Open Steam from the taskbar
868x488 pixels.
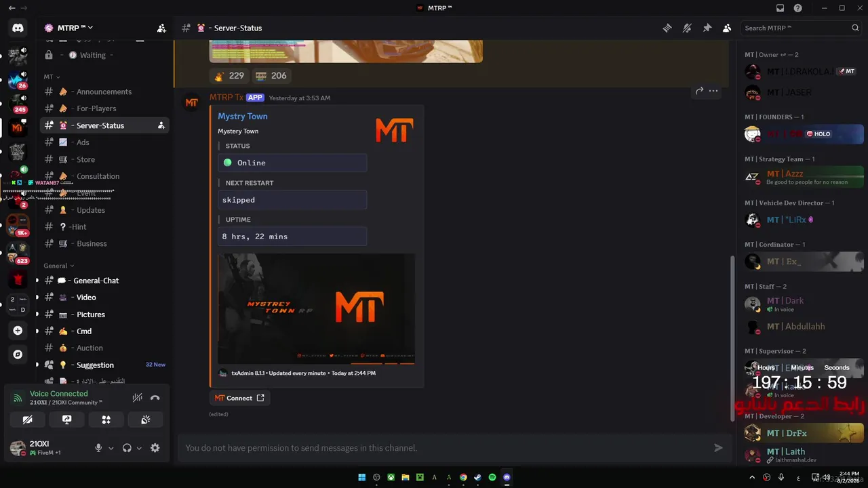(x=477, y=477)
